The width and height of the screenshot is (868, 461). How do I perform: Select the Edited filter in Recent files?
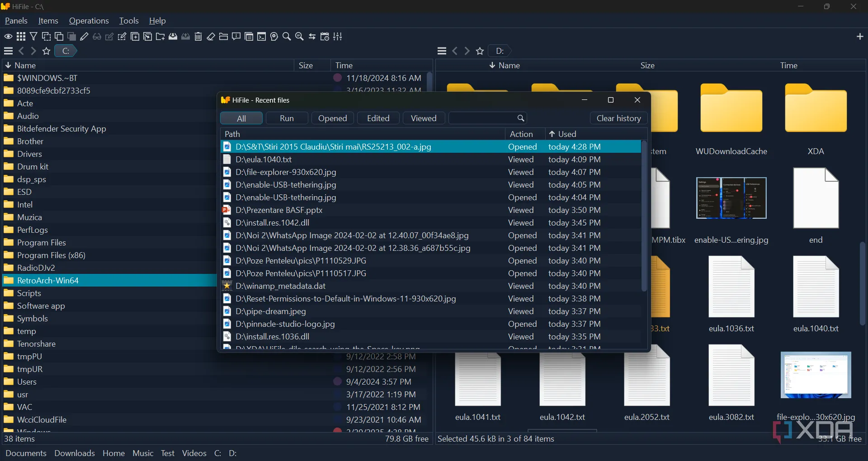378,118
